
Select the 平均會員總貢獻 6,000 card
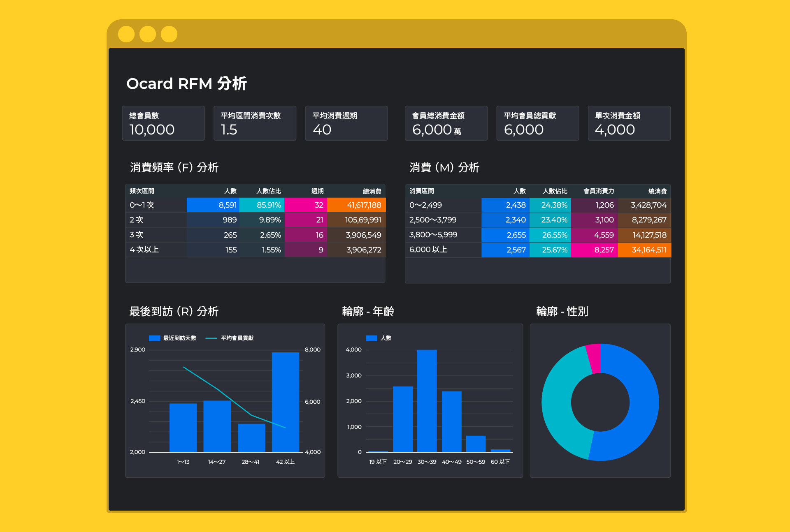538,123
